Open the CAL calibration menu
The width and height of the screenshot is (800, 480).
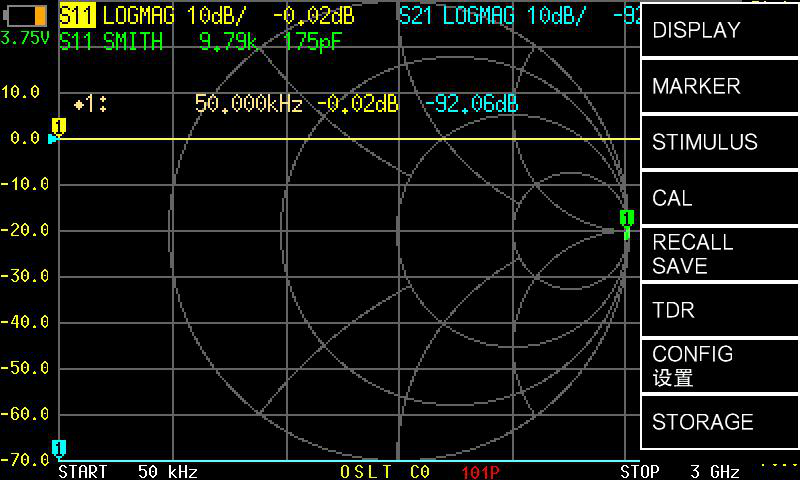click(x=720, y=198)
